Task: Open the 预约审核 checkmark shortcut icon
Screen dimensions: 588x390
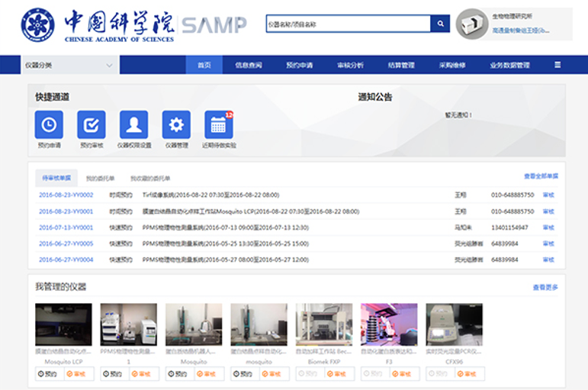Action: [92, 124]
